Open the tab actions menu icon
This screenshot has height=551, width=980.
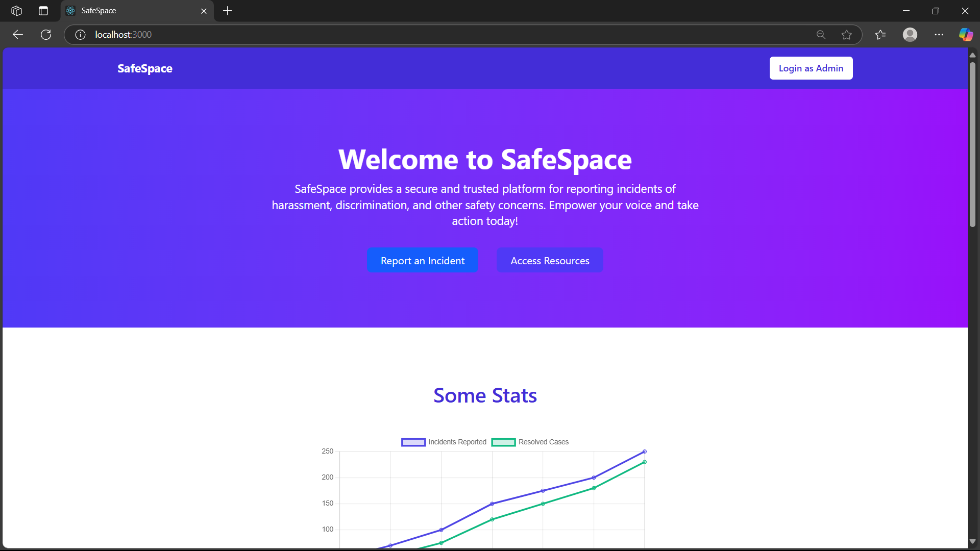coord(43,11)
